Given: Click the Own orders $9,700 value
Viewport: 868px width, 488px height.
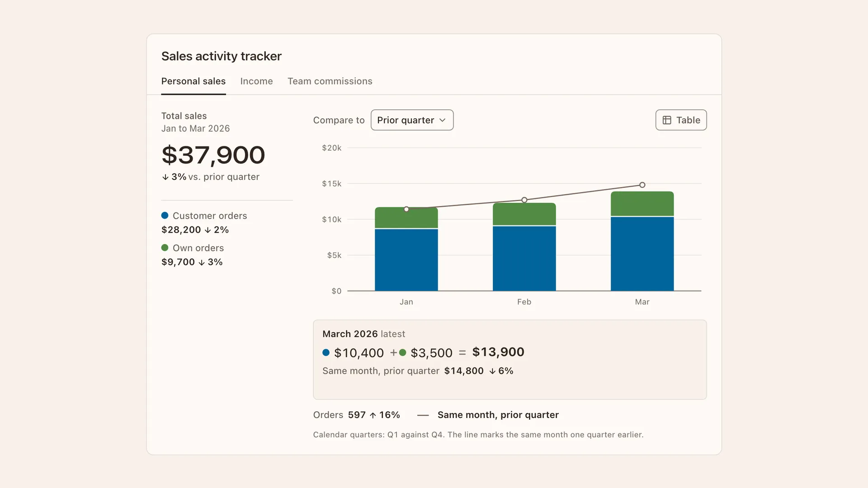Looking at the screenshot, I should pos(178,262).
